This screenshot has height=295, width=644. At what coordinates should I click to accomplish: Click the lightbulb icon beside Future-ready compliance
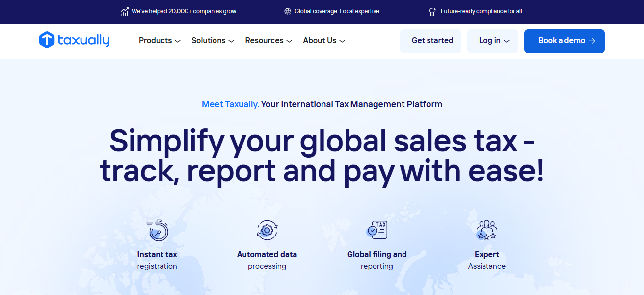pyautogui.click(x=432, y=11)
